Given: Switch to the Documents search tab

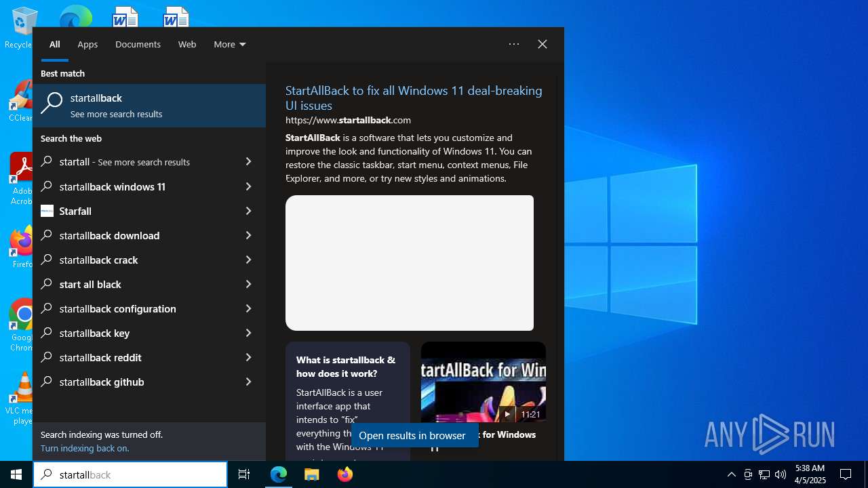Looking at the screenshot, I should pos(138,44).
